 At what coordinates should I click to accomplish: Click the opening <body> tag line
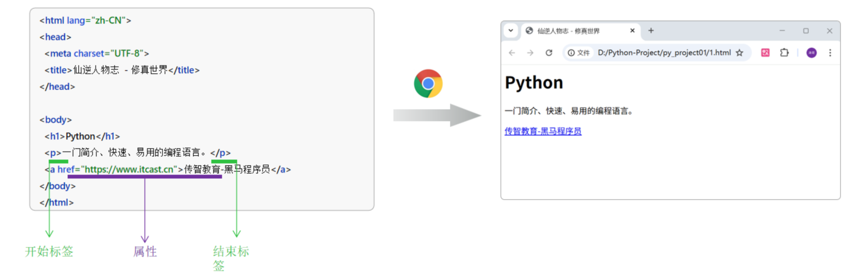point(55,120)
